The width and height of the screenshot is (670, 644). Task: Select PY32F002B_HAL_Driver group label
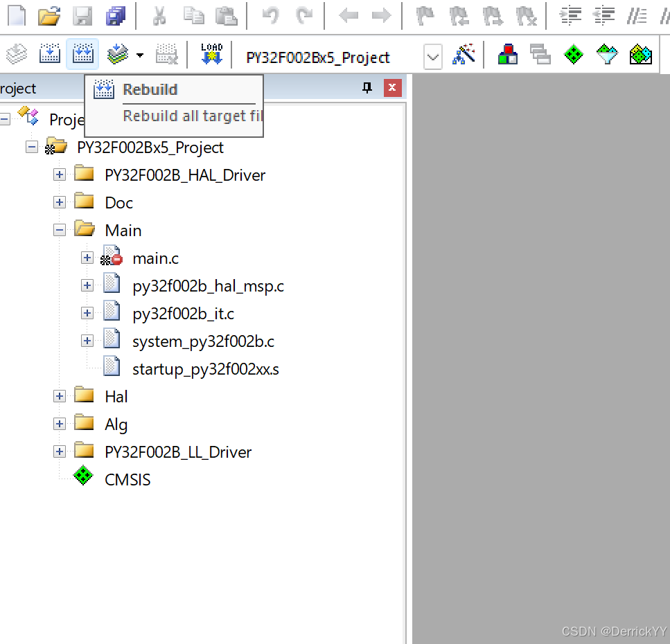185,175
